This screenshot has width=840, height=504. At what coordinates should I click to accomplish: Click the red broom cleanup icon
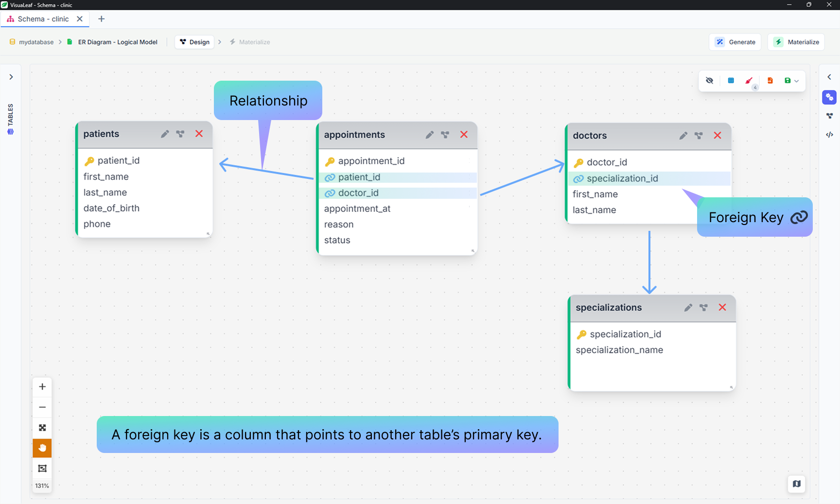pyautogui.click(x=749, y=81)
